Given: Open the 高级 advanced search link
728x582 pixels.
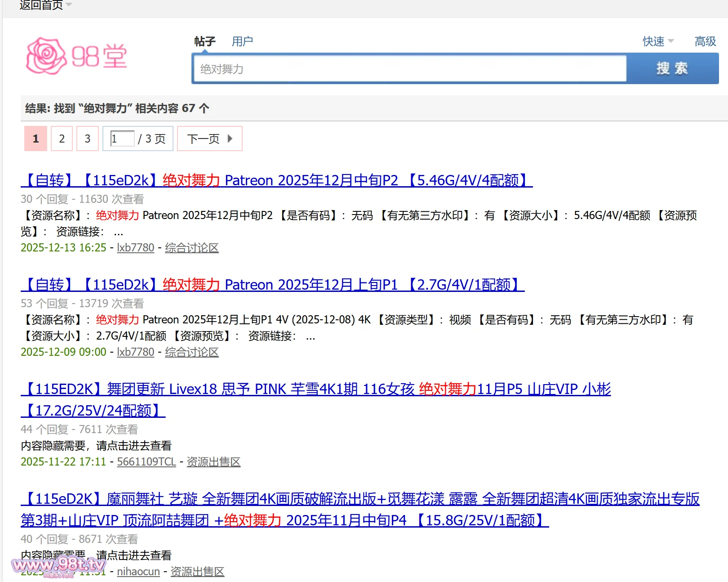Looking at the screenshot, I should (705, 41).
